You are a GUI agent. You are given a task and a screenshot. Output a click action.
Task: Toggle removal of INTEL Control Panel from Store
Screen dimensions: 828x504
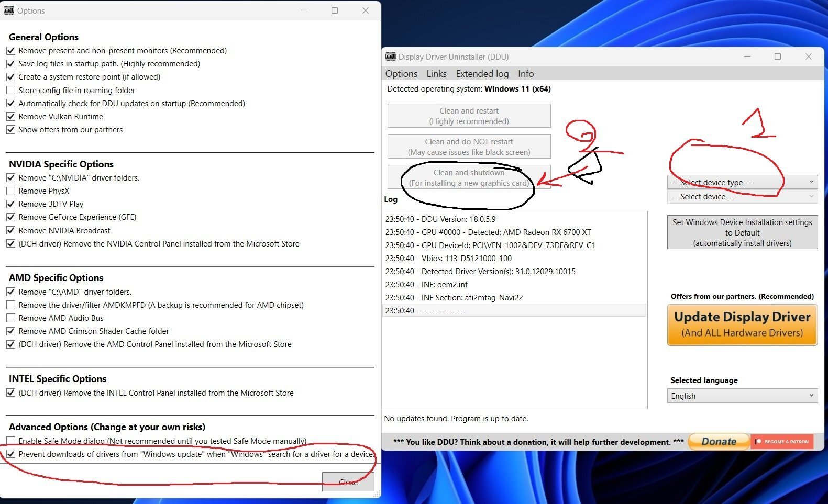point(11,393)
